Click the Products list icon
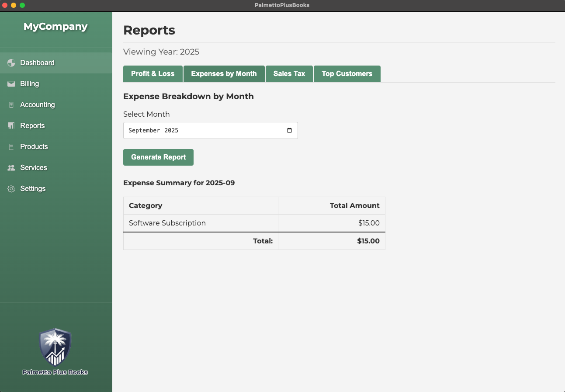 11,147
